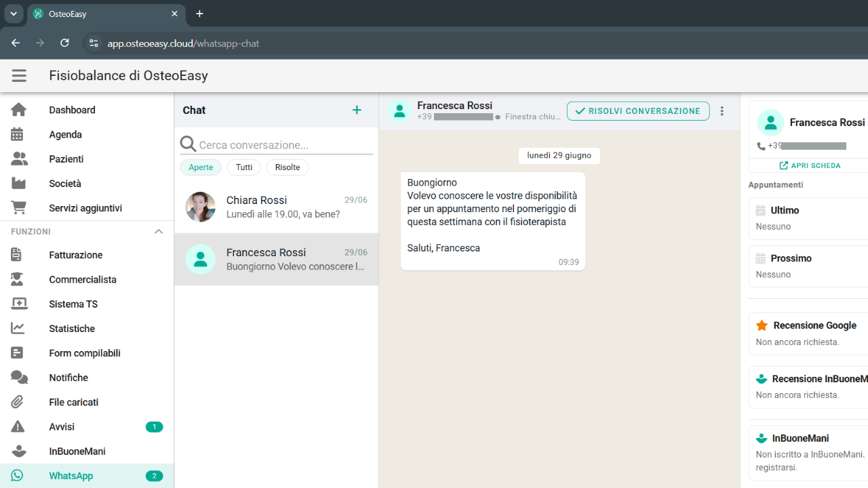Click the Avvisi badge showing 1
Viewport: 868px width, 488px height.
[154, 427]
